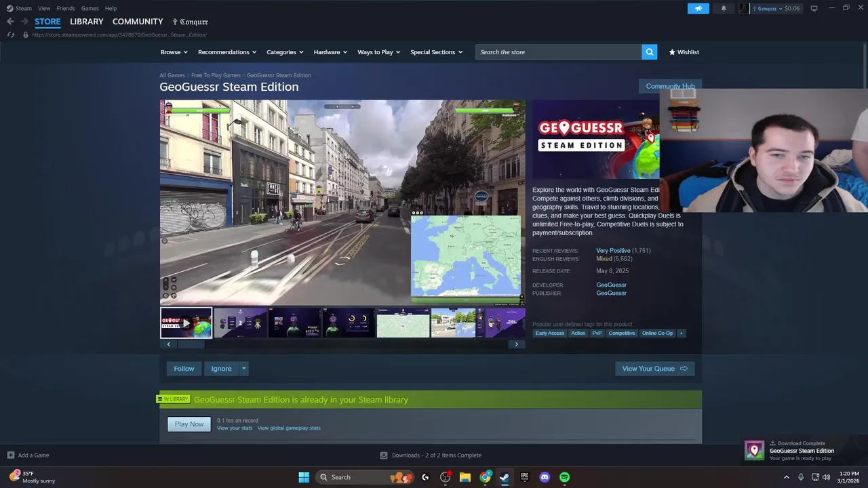Select the Competitive tag

tap(622, 333)
